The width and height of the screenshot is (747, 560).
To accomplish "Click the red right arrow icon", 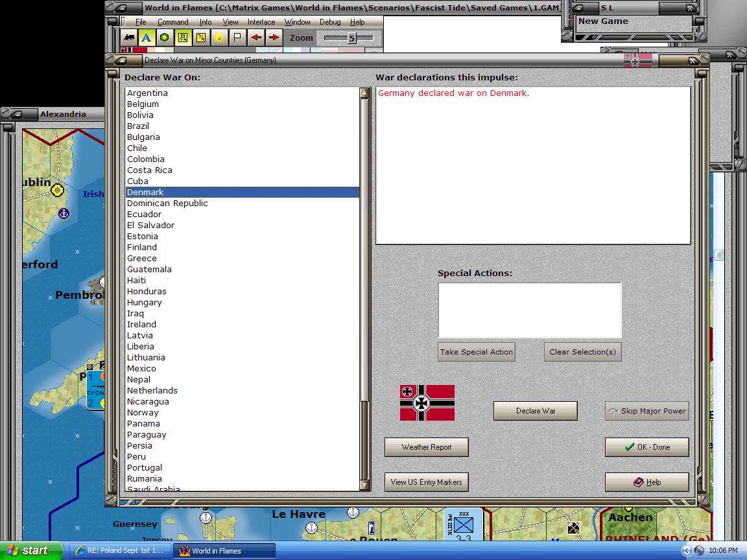I will click(x=274, y=38).
